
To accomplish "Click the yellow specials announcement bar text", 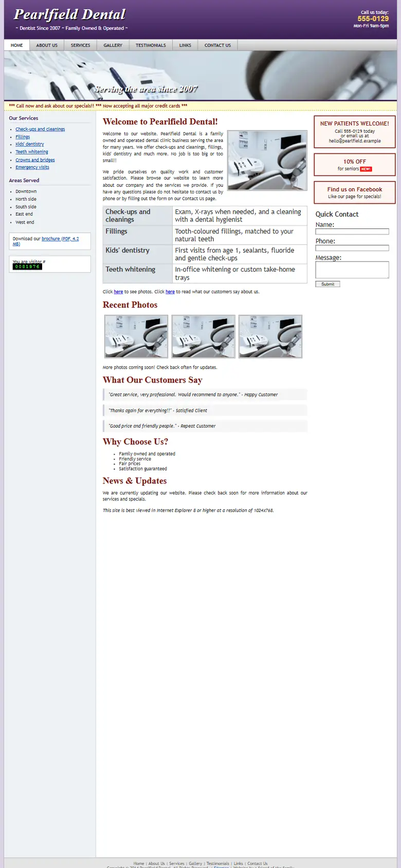I will click(x=98, y=106).
